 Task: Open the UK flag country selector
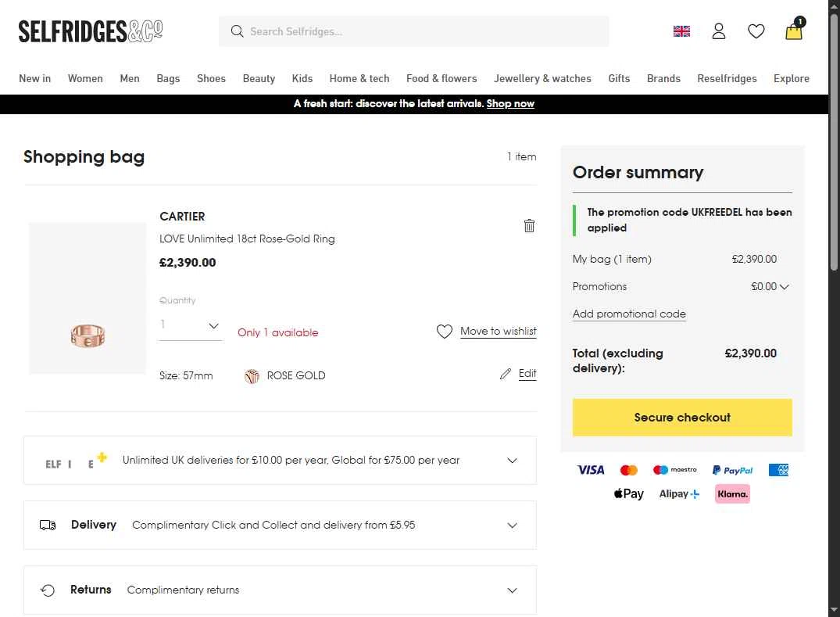coord(681,31)
